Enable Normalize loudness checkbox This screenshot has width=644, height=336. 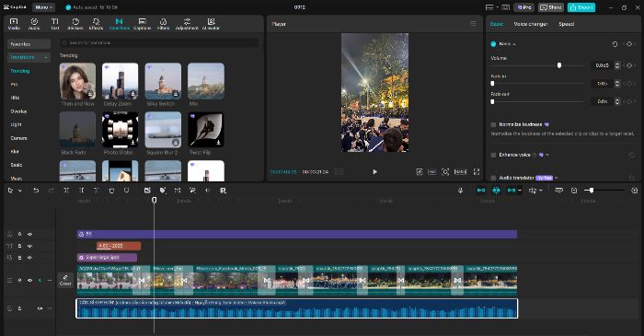[493, 124]
